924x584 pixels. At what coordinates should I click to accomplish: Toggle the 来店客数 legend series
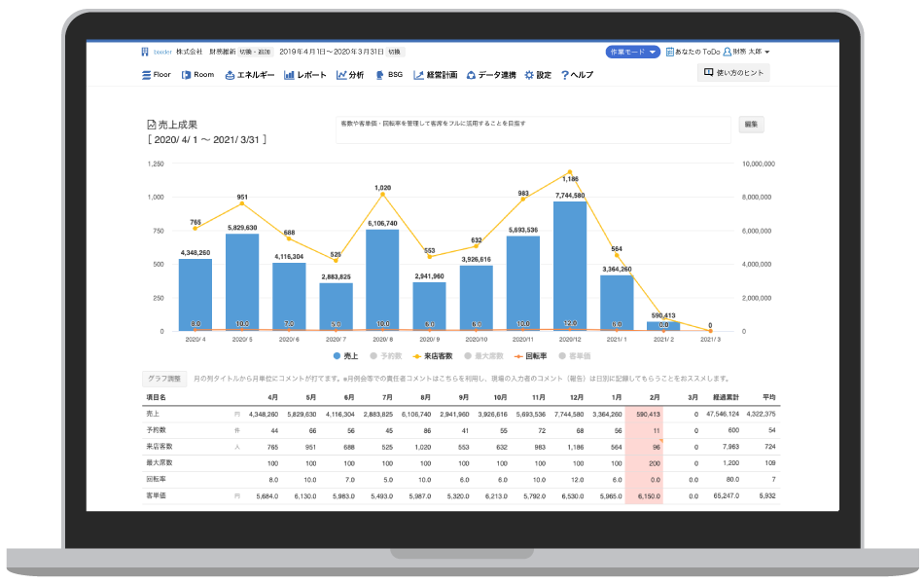433,356
